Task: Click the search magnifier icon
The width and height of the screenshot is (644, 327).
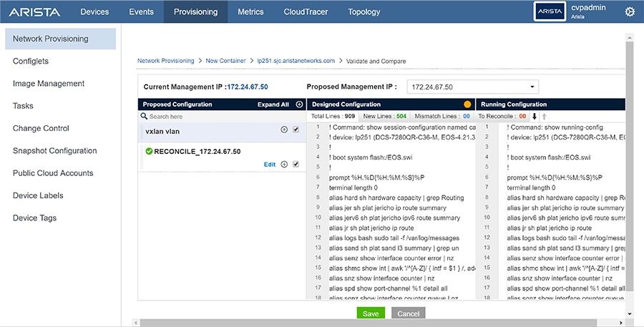Action: (x=144, y=116)
